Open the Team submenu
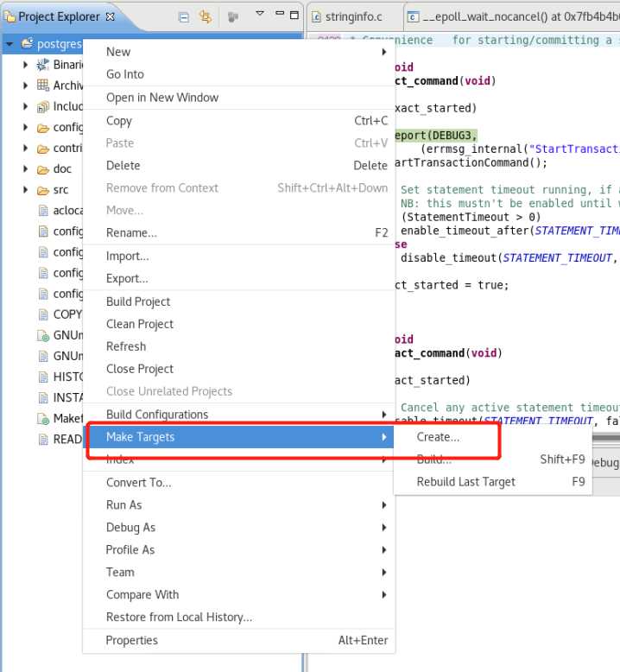The height and width of the screenshot is (672, 620). point(238,573)
